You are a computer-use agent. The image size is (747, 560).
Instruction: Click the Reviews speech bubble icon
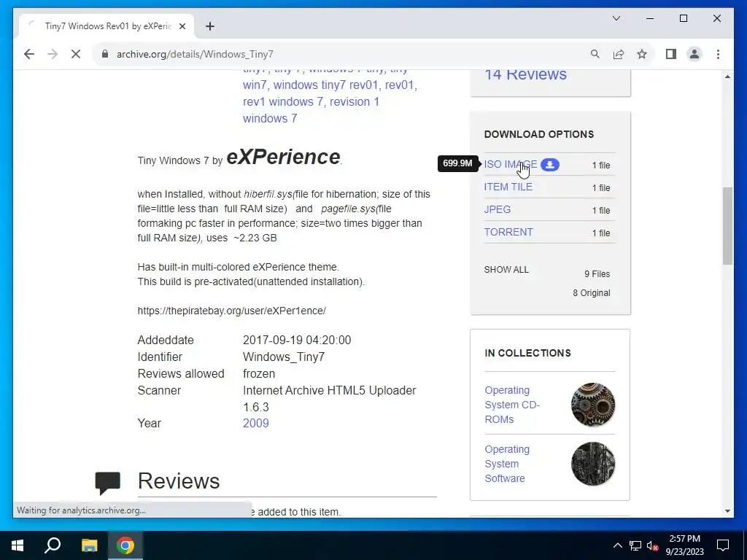tap(108, 483)
